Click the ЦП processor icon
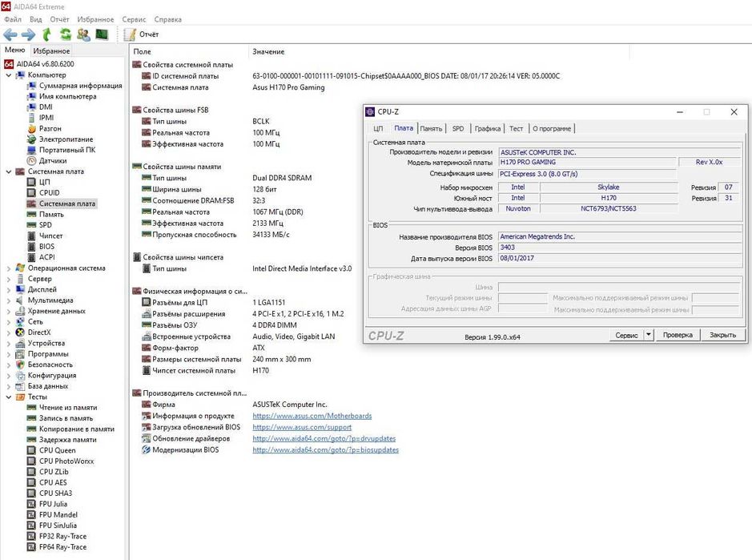This screenshot has width=752, height=560. coord(32,182)
